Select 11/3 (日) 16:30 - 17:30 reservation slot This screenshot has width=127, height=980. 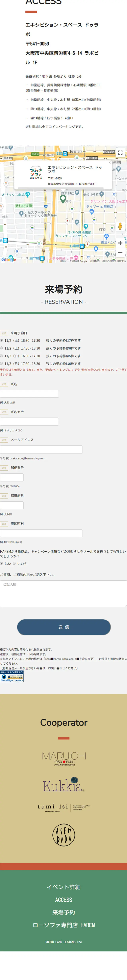click(2, 356)
